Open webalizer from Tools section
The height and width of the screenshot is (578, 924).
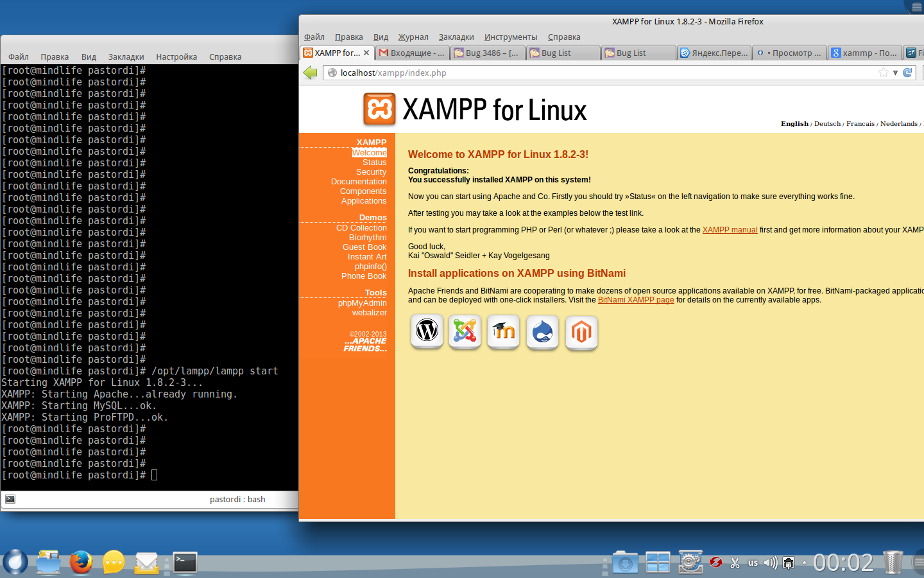pyautogui.click(x=370, y=313)
